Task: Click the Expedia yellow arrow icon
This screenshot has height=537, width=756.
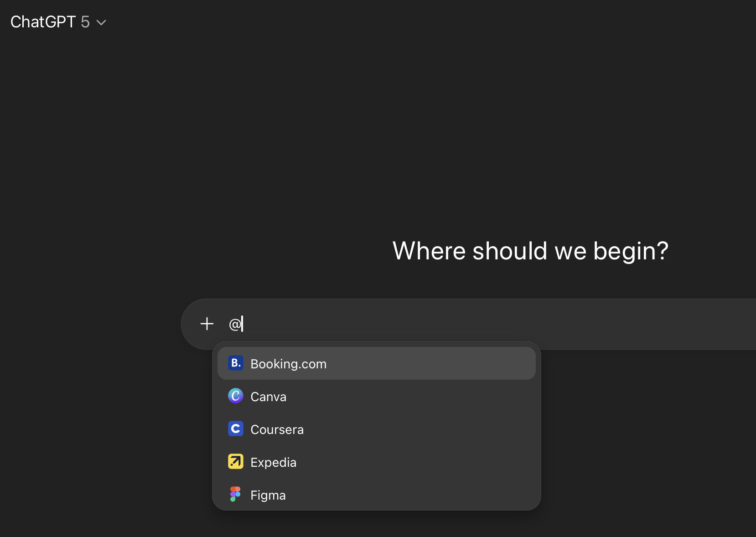Action: tap(235, 462)
